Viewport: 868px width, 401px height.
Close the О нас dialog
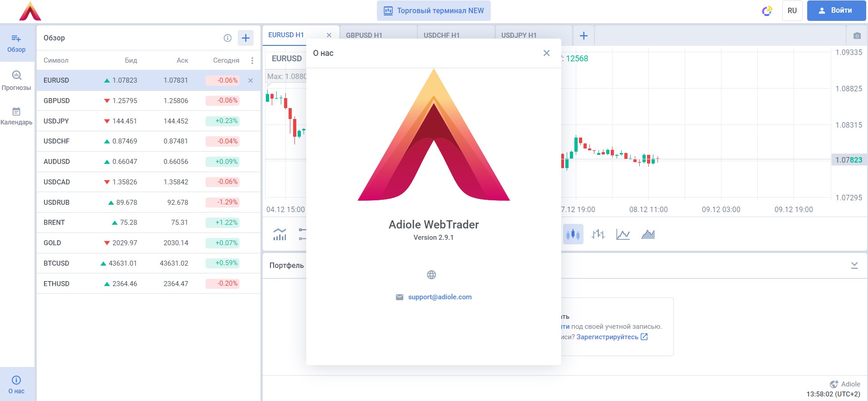coord(547,53)
